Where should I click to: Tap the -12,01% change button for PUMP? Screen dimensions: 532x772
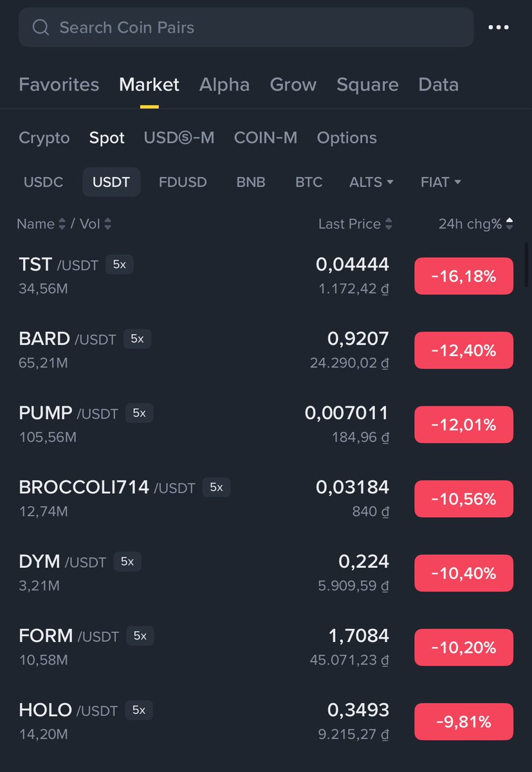[x=464, y=424]
